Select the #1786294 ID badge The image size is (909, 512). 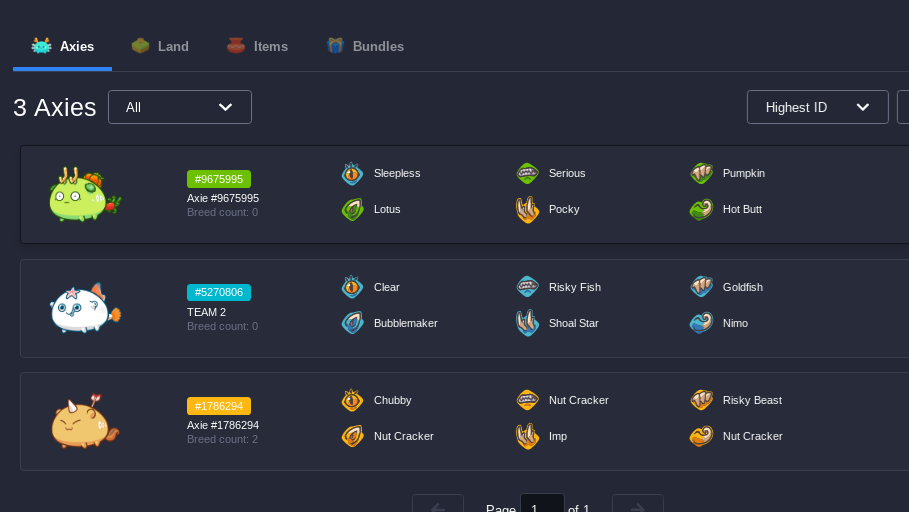point(219,406)
